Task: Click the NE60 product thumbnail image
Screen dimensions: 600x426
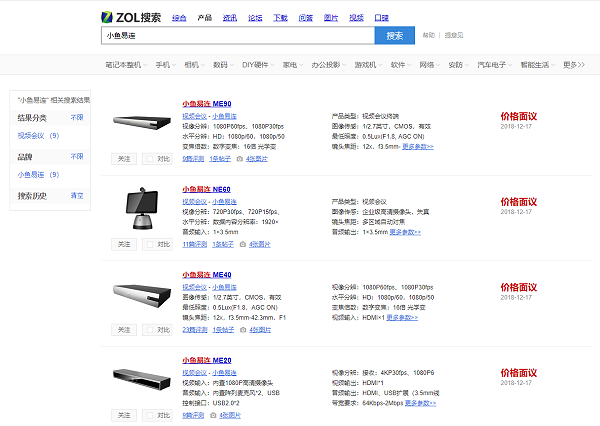Action: pos(142,208)
